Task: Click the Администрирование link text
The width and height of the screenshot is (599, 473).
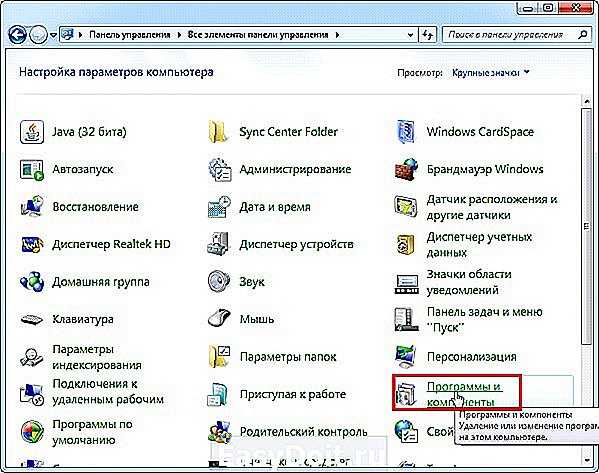Action: 295,169
